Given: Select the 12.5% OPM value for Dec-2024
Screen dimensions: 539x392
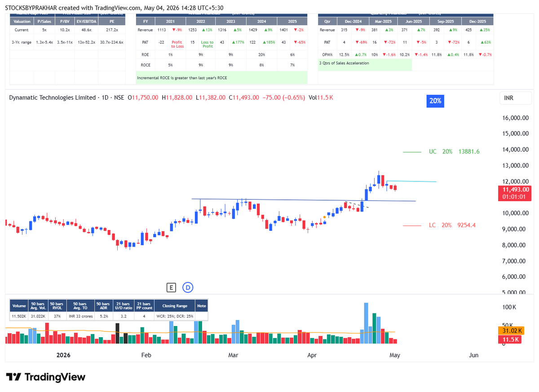Looking at the screenshot, I should (344, 54).
